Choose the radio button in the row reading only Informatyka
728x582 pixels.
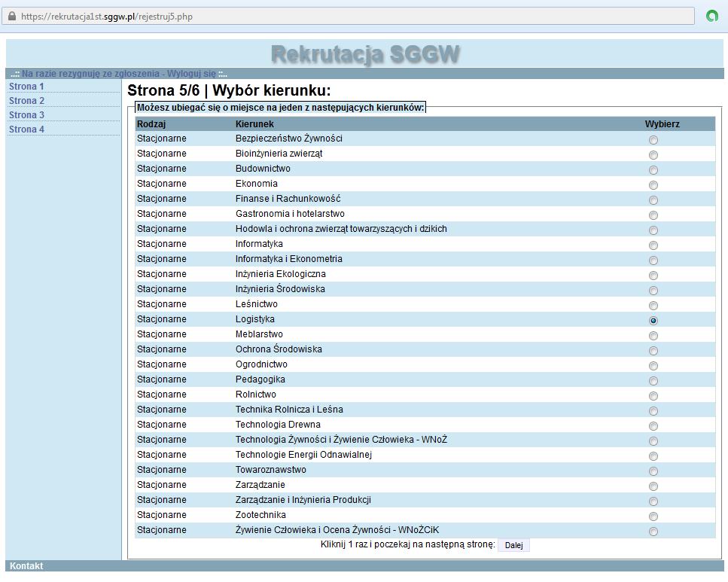(653, 245)
